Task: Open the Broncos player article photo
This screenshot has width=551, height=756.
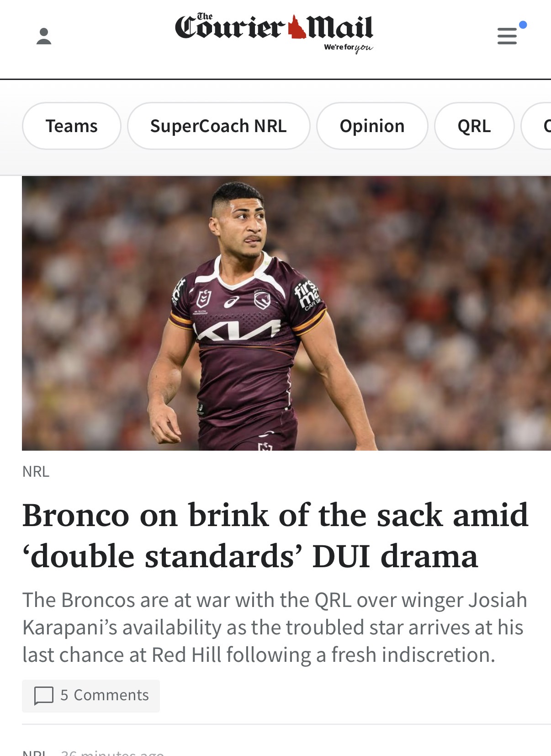Action: pyautogui.click(x=286, y=313)
